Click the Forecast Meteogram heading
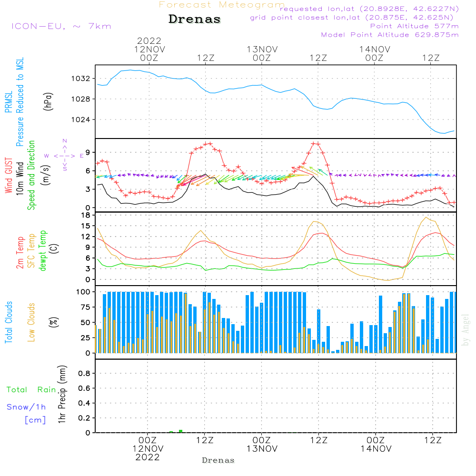The width and height of the screenshot is (476, 476). pos(222,5)
